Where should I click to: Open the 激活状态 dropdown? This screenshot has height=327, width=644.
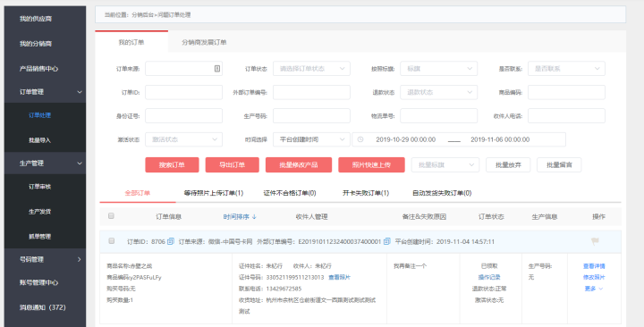click(183, 139)
